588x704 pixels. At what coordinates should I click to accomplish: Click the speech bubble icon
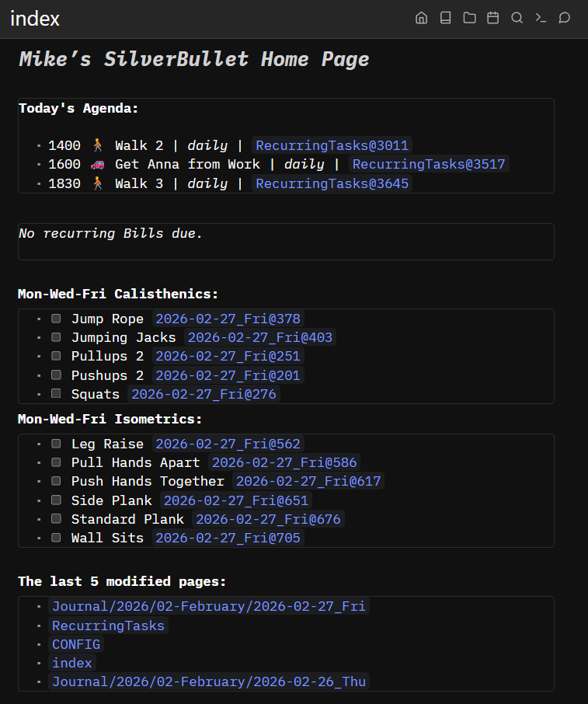(565, 18)
